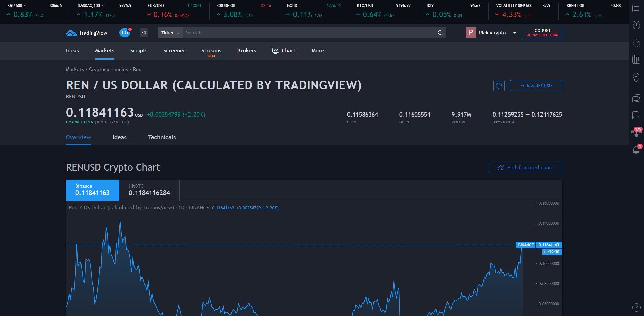Open the More menu
This screenshot has height=316, width=644.
pos(318,50)
